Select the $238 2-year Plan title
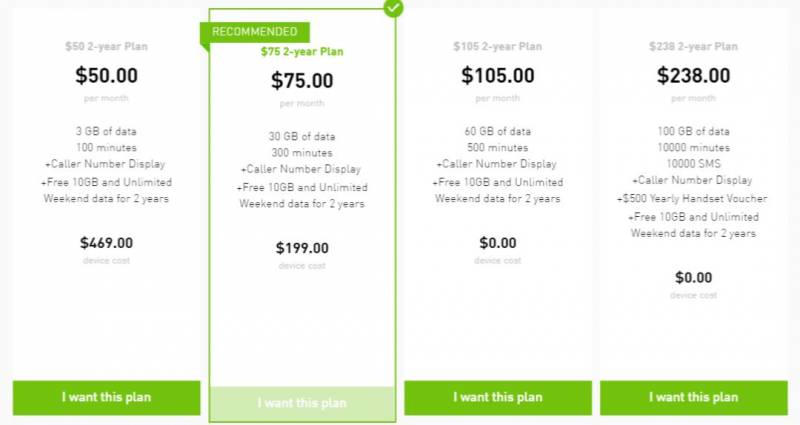The height and width of the screenshot is (425, 800). click(693, 46)
